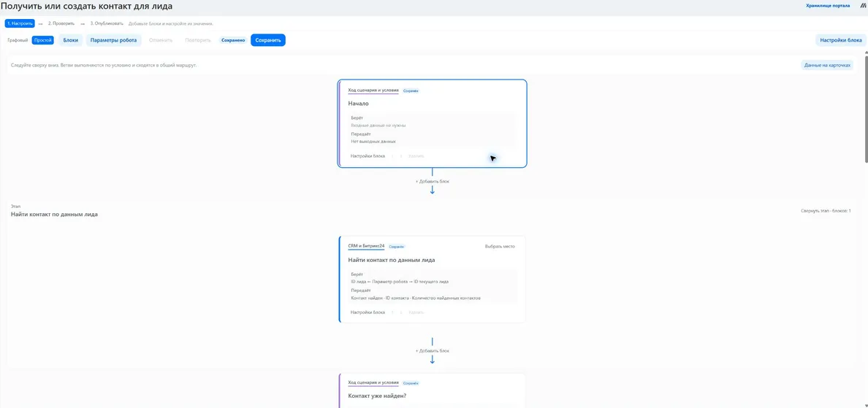
Task: Click 'ID лида' input data line
Action: coord(399,282)
